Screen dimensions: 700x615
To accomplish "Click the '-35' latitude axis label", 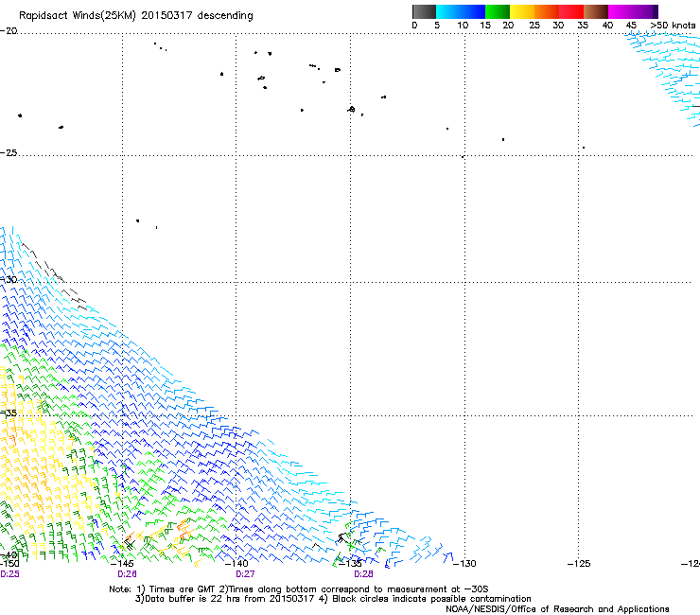I will 9,413.
